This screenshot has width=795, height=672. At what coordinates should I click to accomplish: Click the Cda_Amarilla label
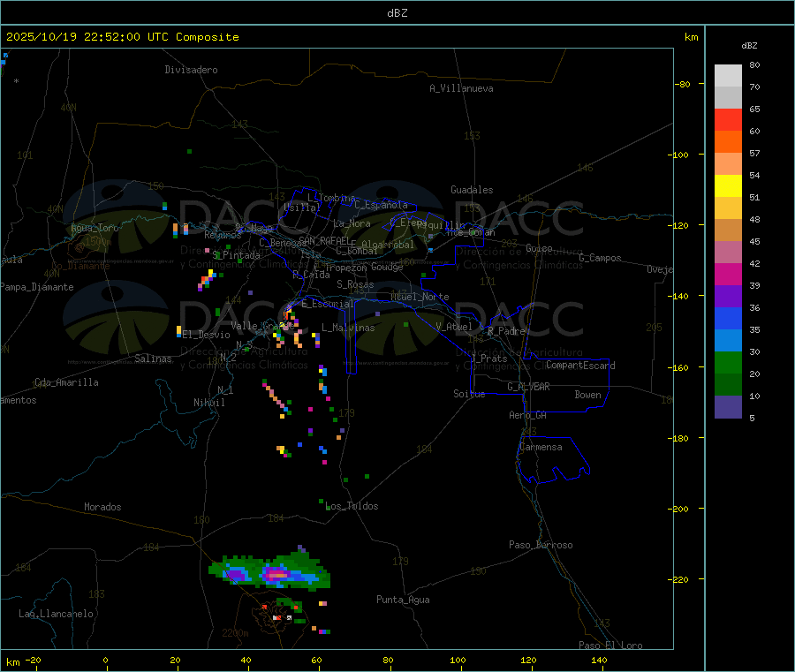pos(67,382)
